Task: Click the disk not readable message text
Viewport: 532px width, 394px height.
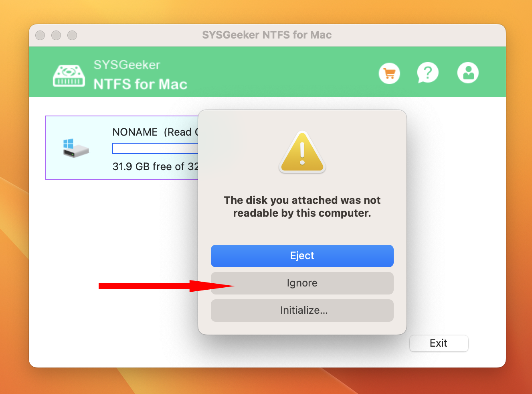Action: coord(302,207)
